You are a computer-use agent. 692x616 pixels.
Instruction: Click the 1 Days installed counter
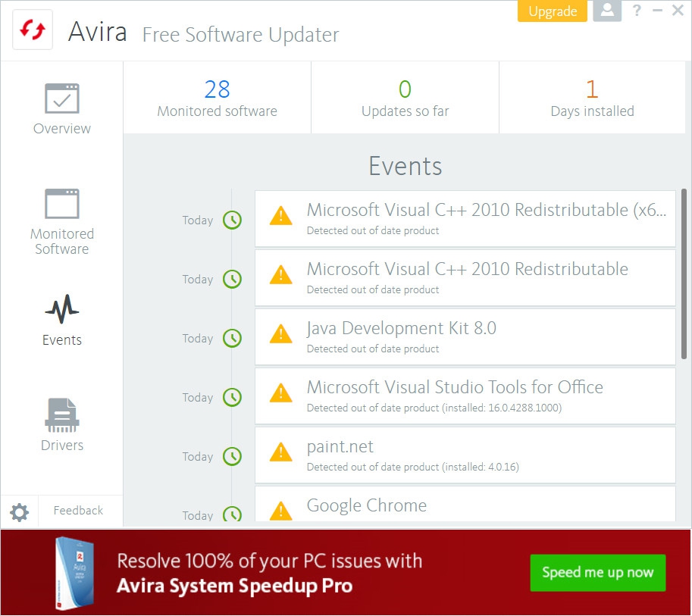592,98
